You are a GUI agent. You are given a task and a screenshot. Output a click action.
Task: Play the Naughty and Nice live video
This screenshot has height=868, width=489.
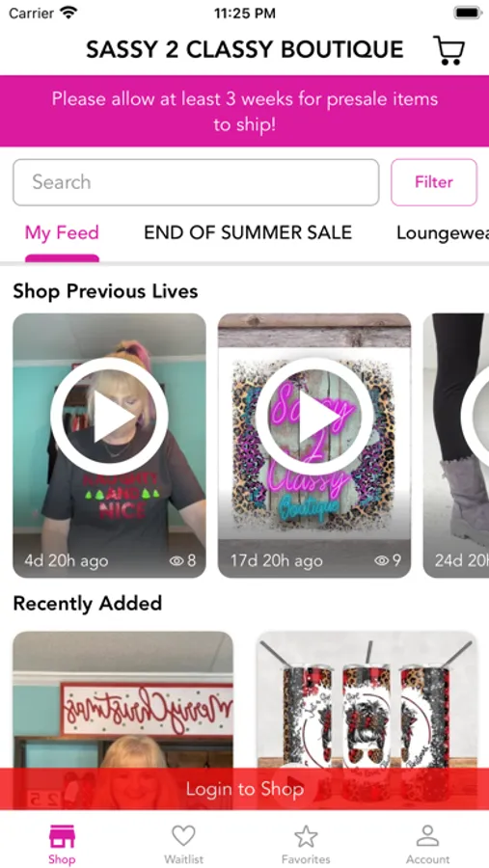click(x=109, y=417)
